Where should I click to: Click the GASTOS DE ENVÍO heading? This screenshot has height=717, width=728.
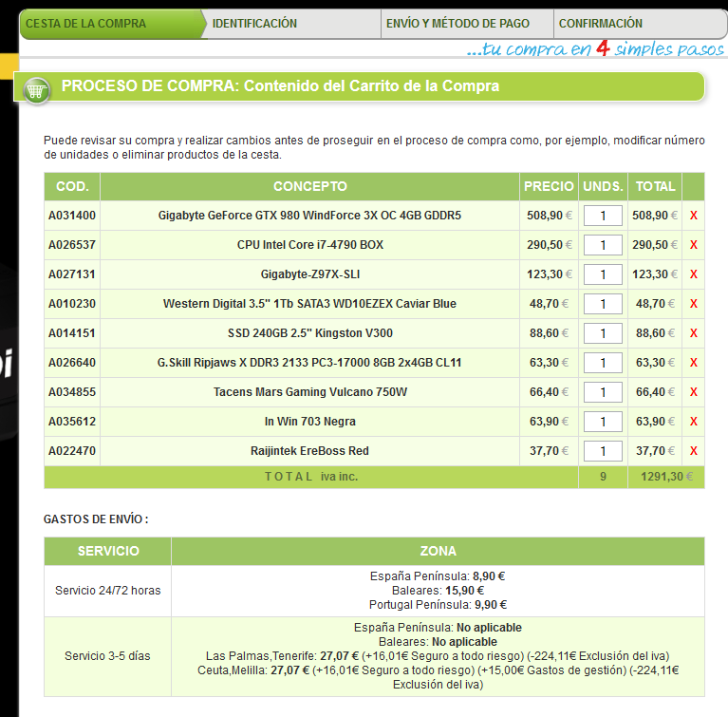tap(96, 519)
